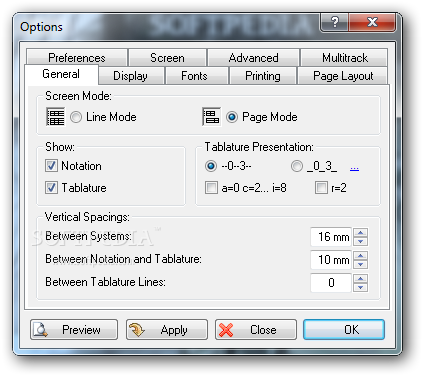Click the Preview button

point(74,330)
